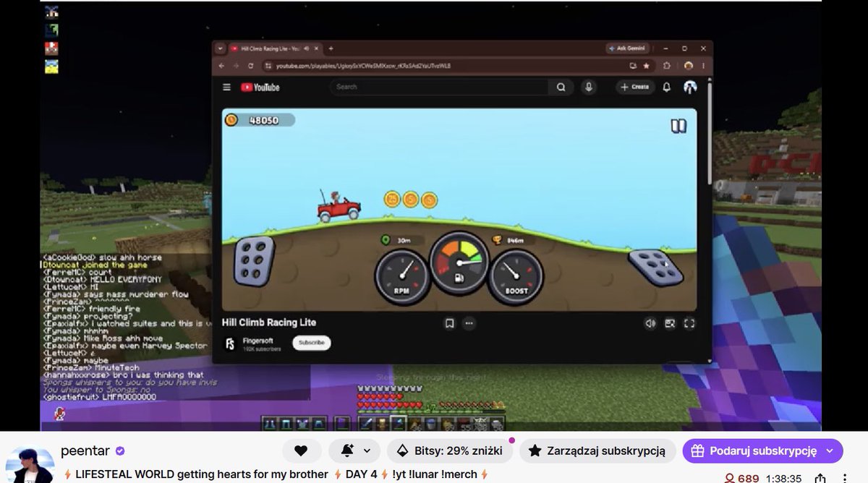Click the verified badge next to peentar
The image size is (868, 483).
click(x=120, y=450)
